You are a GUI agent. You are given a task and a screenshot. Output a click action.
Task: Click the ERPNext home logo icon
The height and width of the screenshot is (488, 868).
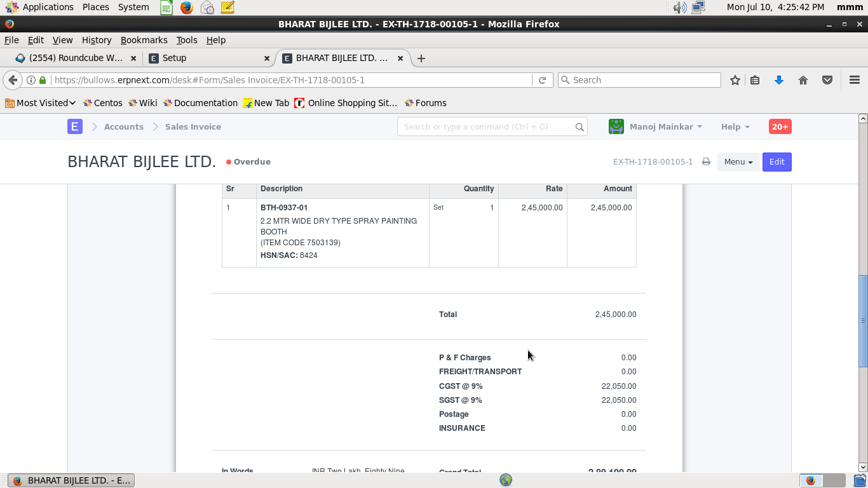75,126
